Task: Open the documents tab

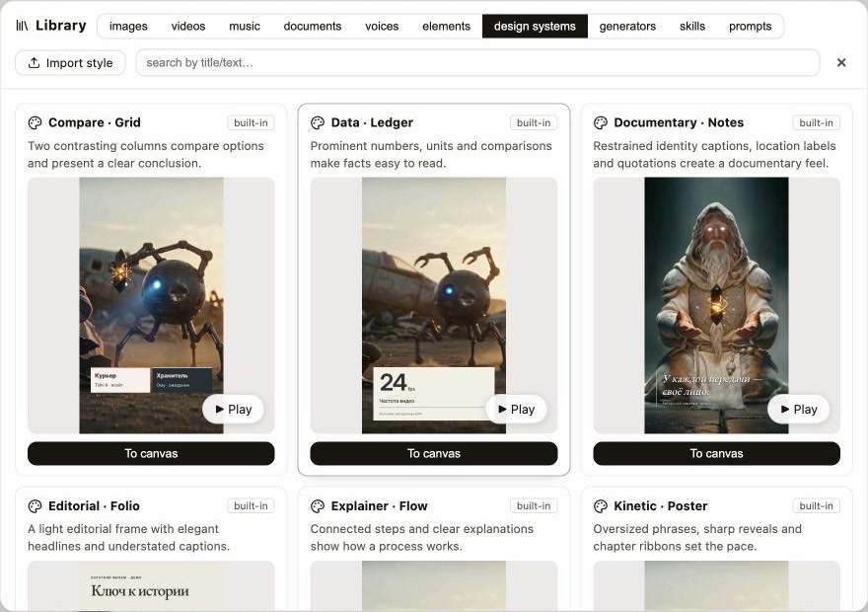Action: 313,26
